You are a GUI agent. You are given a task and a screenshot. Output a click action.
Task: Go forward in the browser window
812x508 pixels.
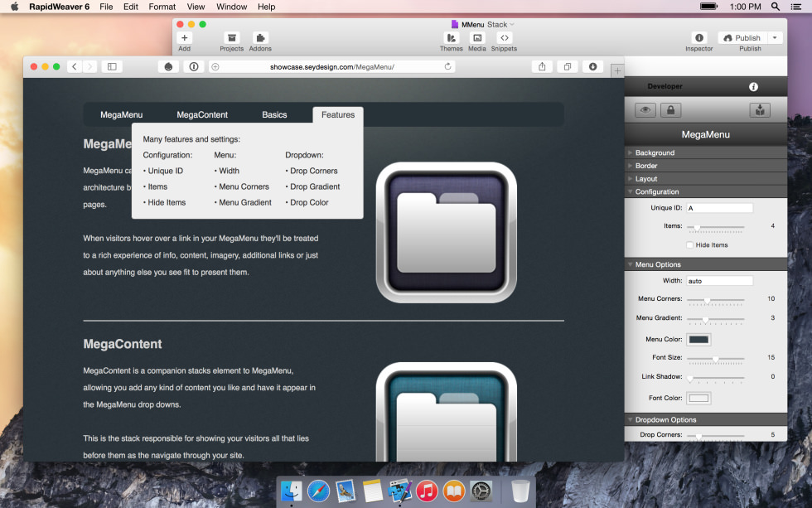click(x=89, y=66)
